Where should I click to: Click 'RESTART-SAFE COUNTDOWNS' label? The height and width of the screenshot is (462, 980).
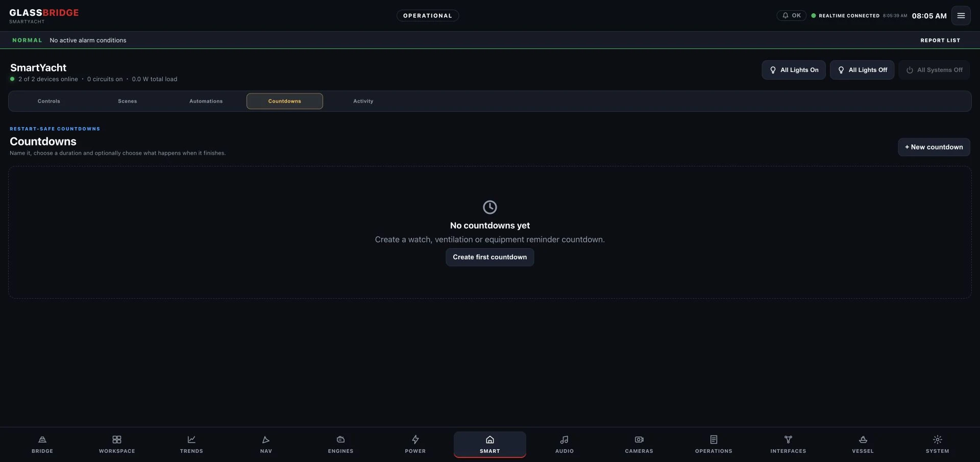coord(55,129)
